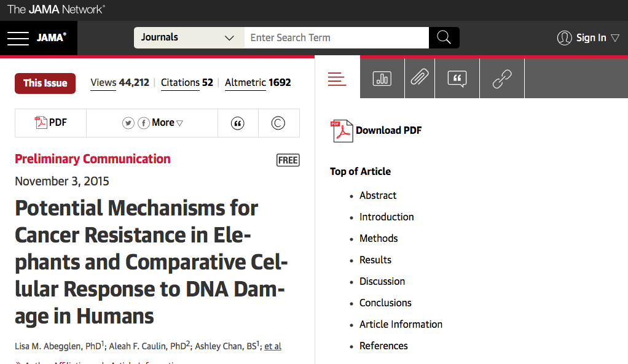
Task: Open the copyright permissions icon
Action: pos(278,123)
